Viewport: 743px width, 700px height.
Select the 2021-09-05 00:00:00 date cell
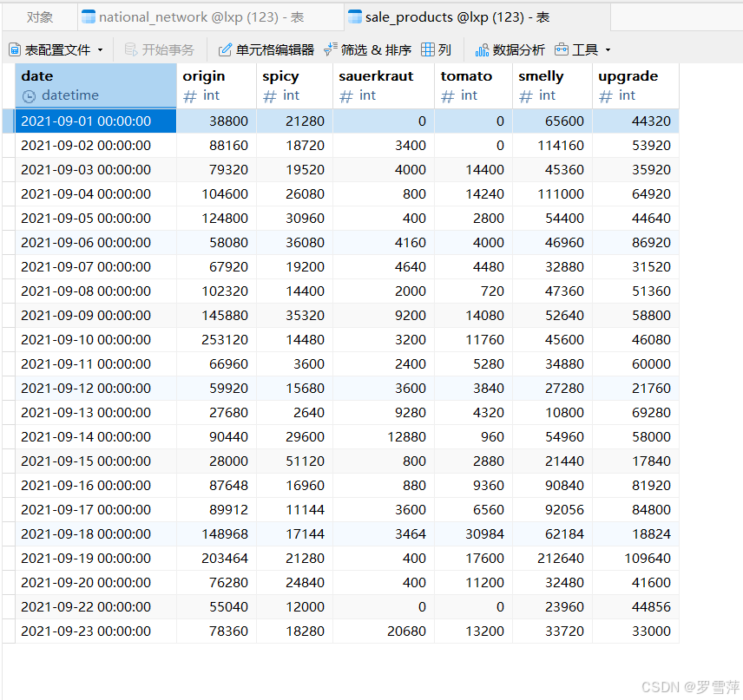(x=95, y=218)
